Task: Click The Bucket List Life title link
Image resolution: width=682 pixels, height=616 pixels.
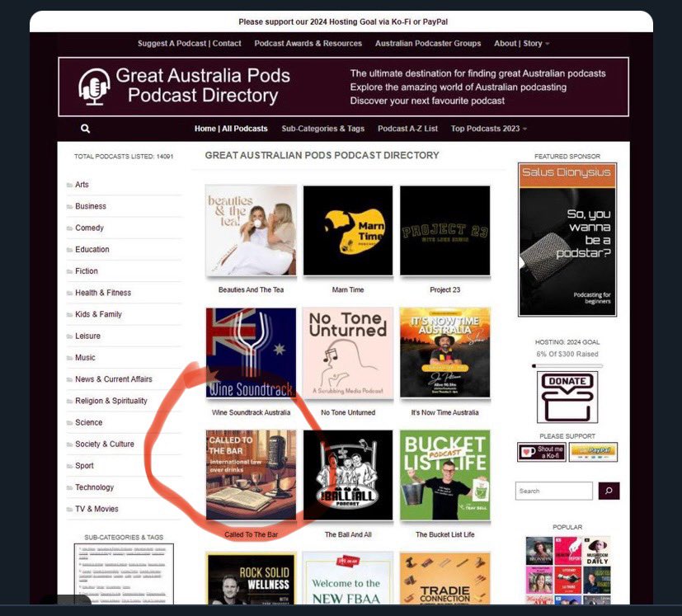Action: (x=445, y=534)
